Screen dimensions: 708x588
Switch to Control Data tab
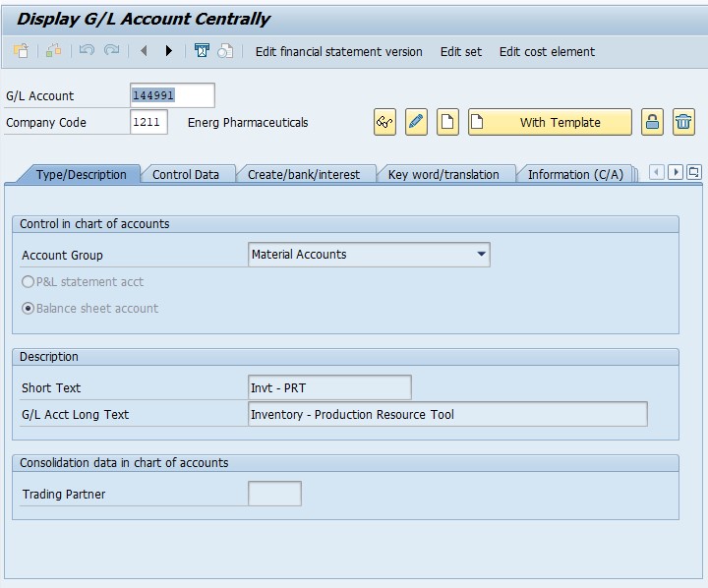(186, 175)
